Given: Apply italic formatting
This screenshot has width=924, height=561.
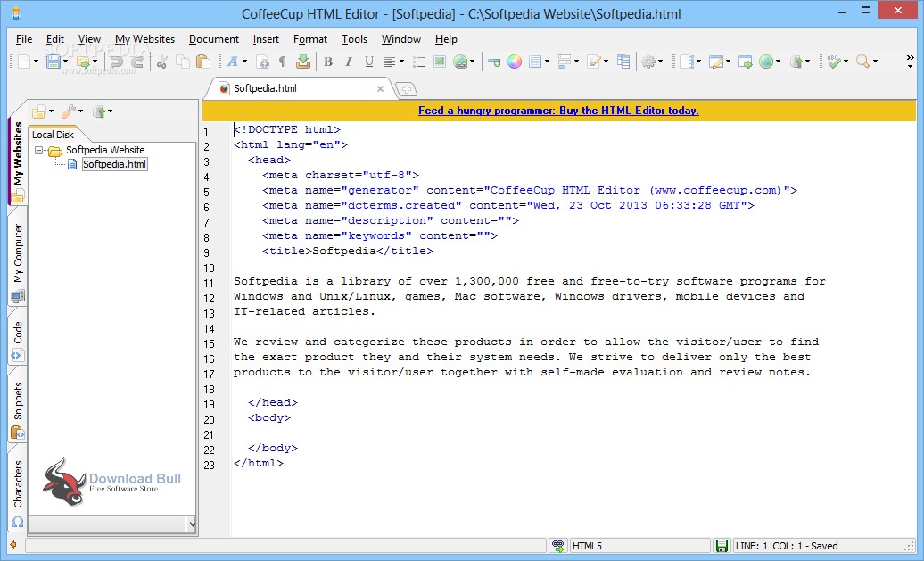Looking at the screenshot, I should [x=348, y=62].
